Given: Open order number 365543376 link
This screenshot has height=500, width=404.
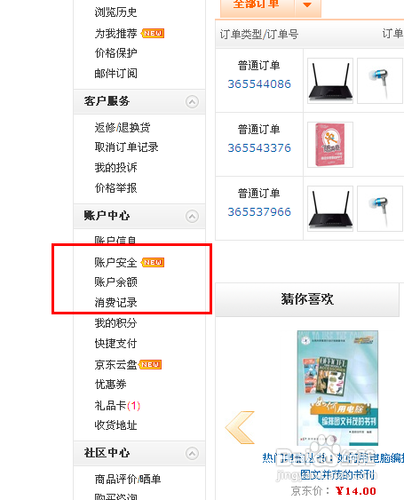Looking at the screenshot, I should point(259,148).
